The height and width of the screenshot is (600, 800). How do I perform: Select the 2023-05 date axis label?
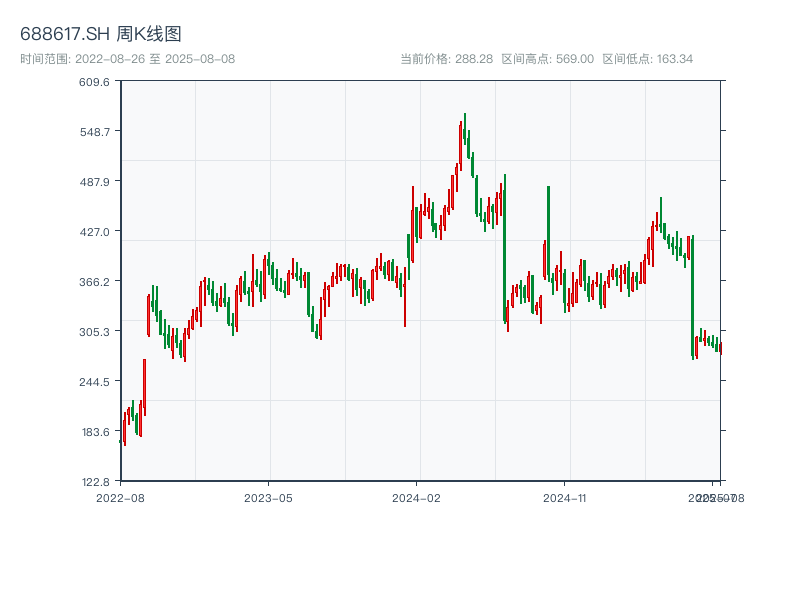pyautogui.click(x=268, y=497)
